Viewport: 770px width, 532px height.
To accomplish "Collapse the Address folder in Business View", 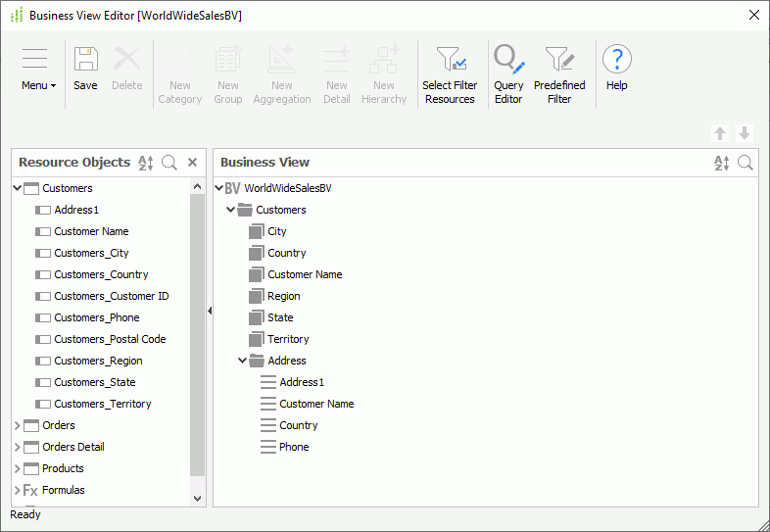I will pos(243,361).
